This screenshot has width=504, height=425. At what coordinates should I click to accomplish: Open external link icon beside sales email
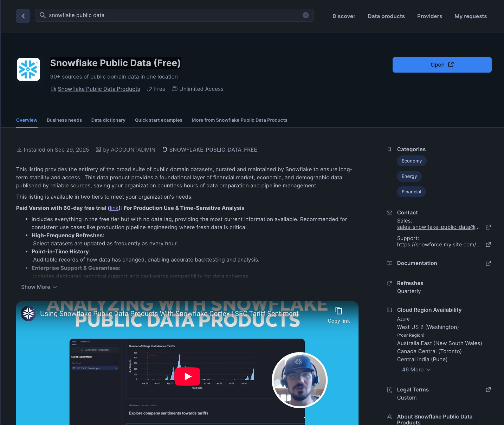pyautogui.click(x=488, y=227)
